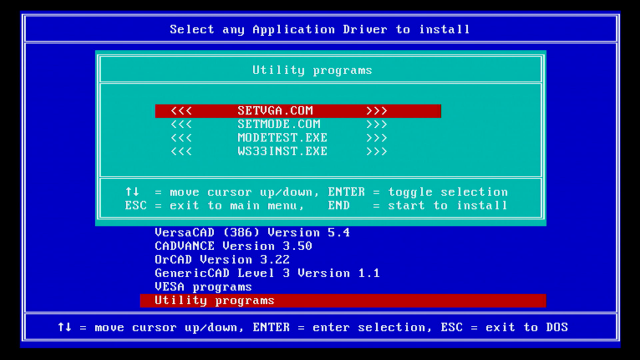
Task: Click the Utility programs dialog title
Action: coord(312,70)
